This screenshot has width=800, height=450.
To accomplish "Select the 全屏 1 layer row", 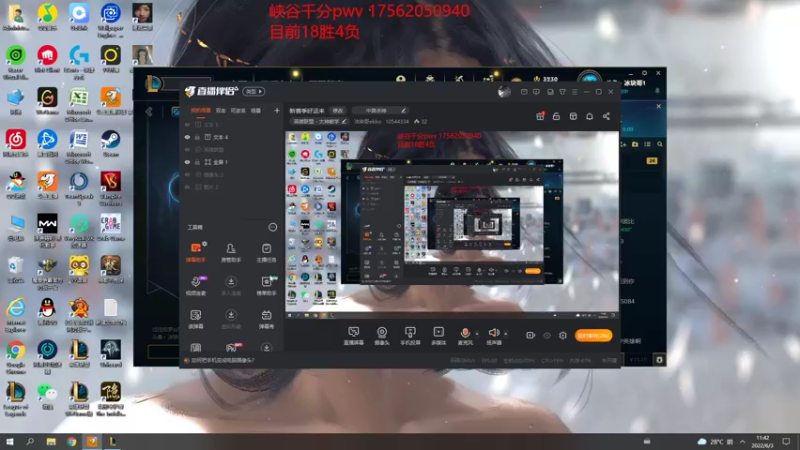I will (x=232, y=162).
